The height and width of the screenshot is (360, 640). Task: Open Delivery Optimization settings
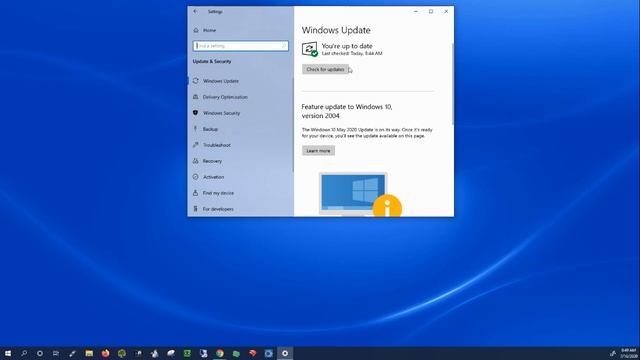[x=225, y=97]
